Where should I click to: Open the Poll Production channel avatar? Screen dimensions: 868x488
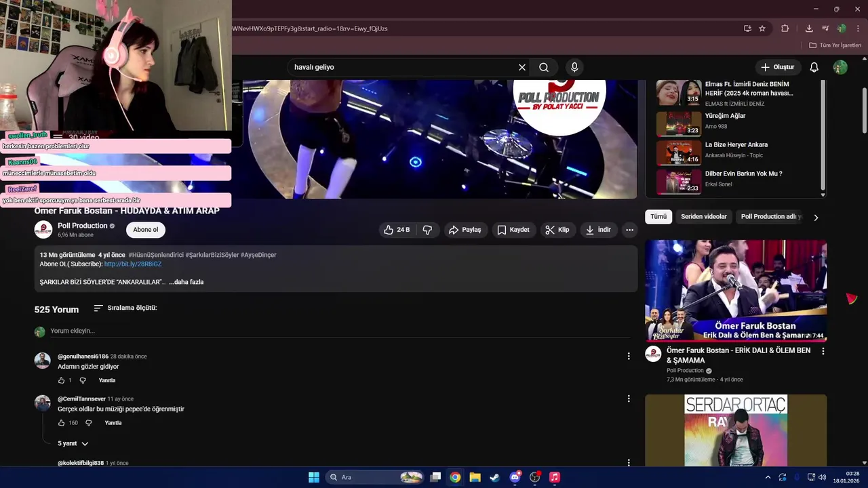tap(43, 230)
